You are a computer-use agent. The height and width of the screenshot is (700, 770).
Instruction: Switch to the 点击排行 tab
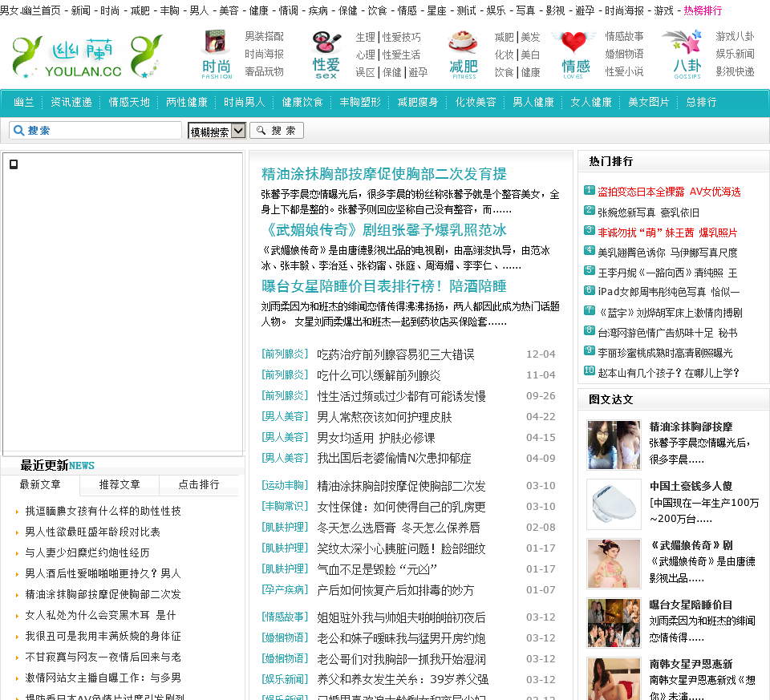(198, 484)
